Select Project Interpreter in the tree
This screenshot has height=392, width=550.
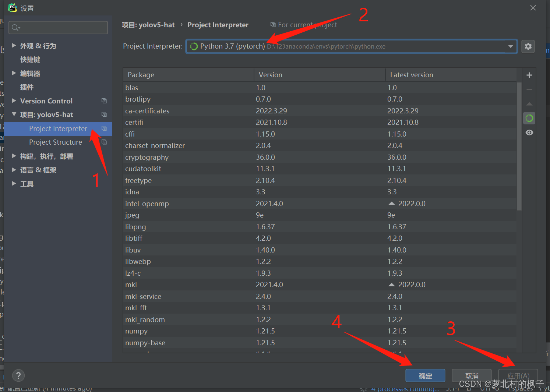point(58,128)
